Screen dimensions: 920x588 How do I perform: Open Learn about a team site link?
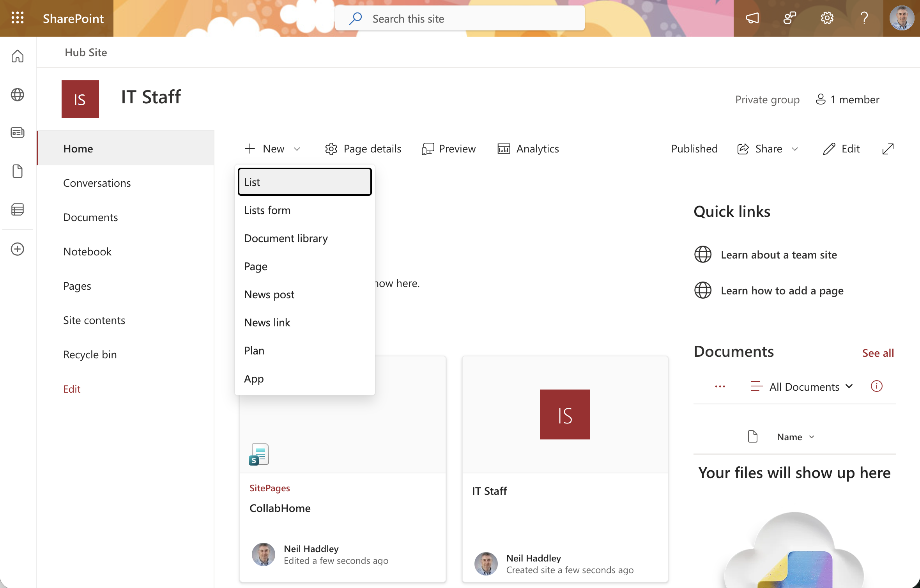[x=779, y=255]
